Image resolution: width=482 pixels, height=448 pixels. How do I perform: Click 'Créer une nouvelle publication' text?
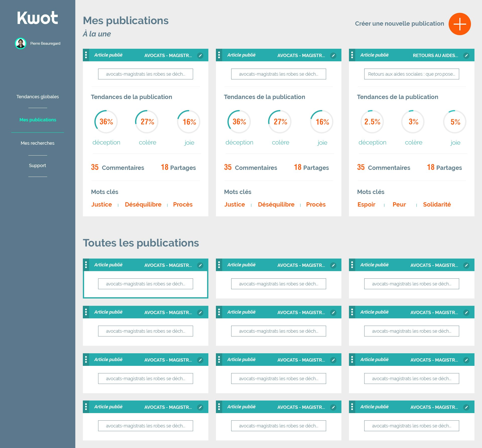pos(399,24)
